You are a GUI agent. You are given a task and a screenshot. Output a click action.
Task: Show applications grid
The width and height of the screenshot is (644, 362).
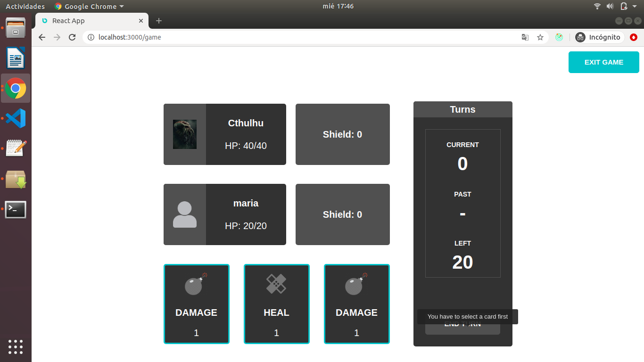click(x=16, y=346)
